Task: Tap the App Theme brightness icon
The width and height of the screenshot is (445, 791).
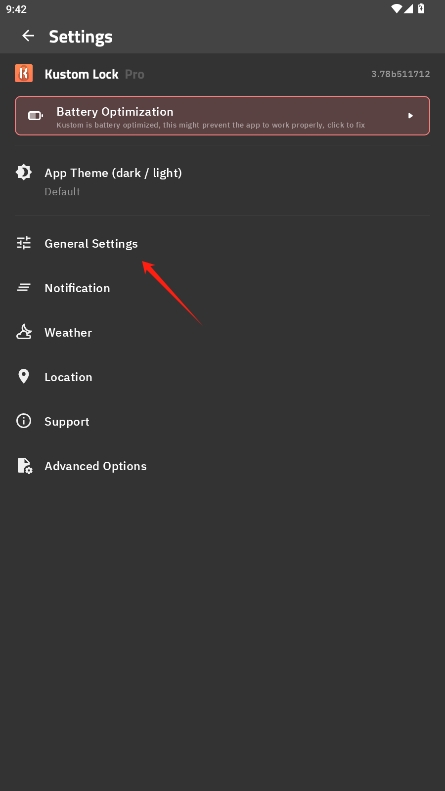Action: point(24,173)
